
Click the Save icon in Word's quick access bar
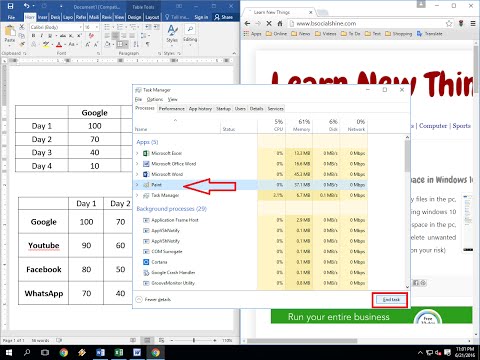10,6
